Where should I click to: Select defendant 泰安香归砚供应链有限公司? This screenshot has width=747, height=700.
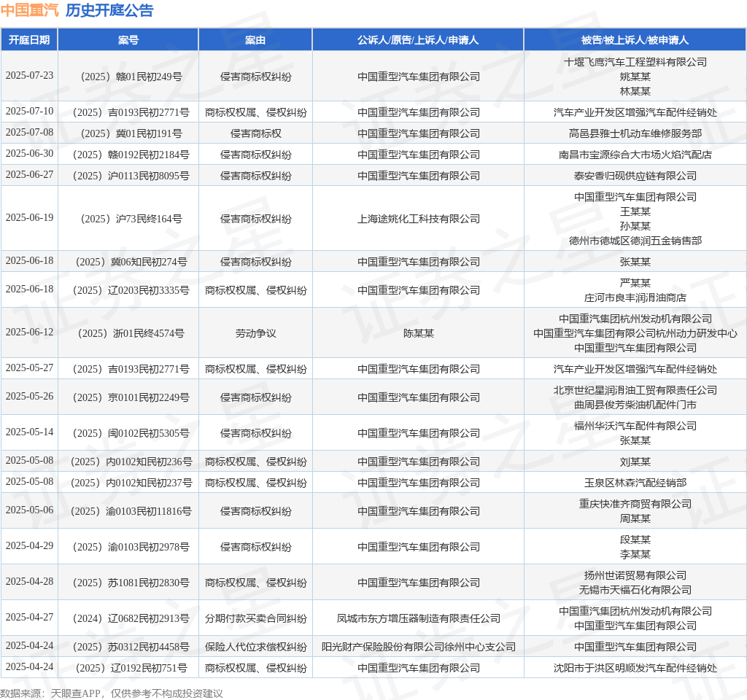pyautogui.click(x=635, y=176)
